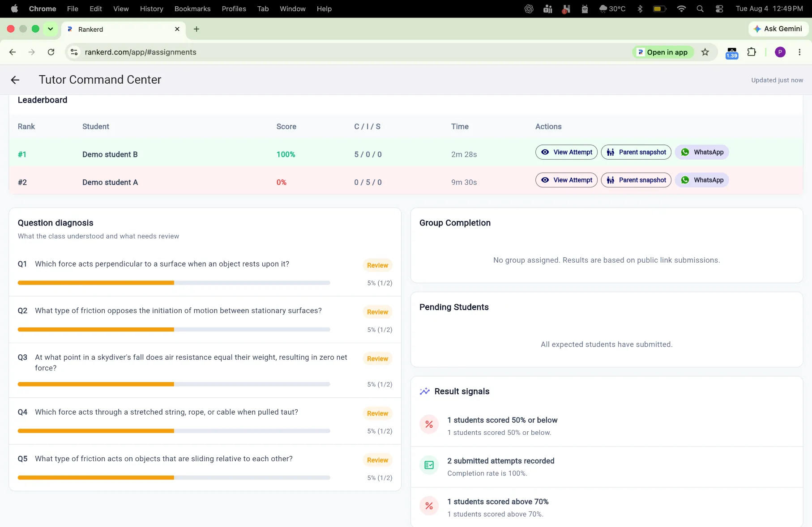This screenshot has height=527, width=812.
Task: Open Chrome profile avatar P
Action: (x=780, y=52)
